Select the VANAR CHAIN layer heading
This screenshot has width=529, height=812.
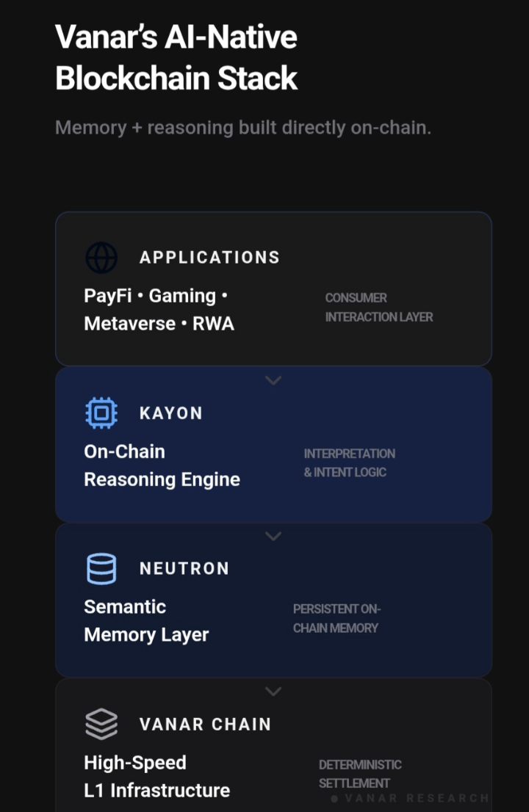point(205,725)
